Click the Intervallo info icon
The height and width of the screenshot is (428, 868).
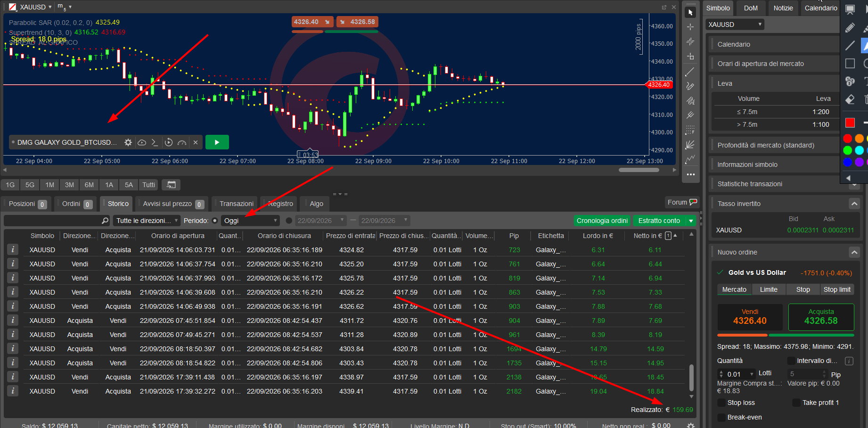(849, 361)
